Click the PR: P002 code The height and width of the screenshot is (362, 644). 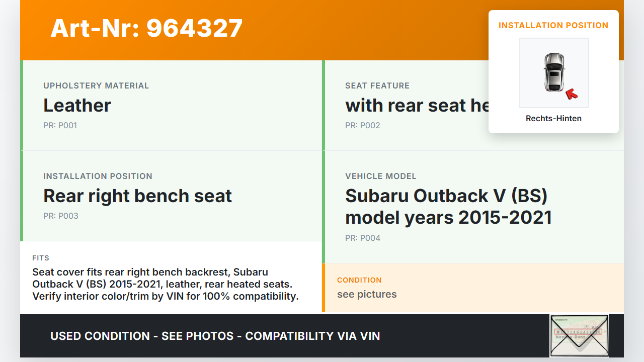click(362, 126)
